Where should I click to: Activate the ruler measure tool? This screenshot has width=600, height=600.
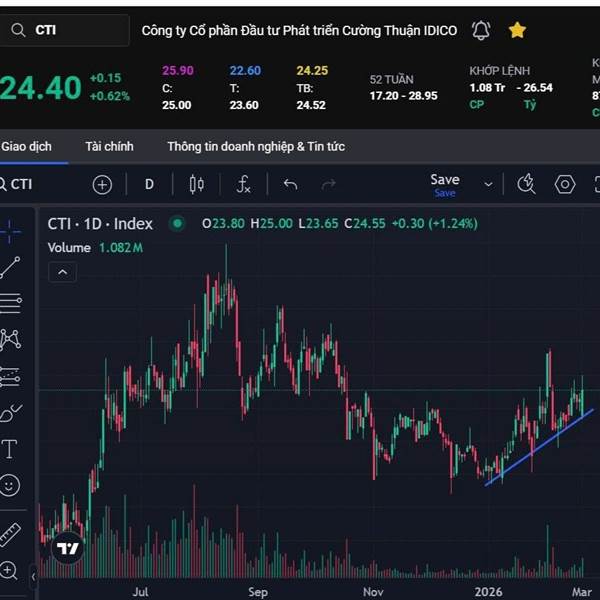click(x=10, y=534)
